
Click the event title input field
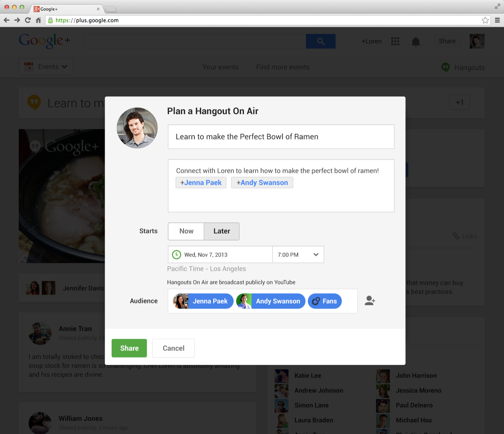[x=281, y=137]
